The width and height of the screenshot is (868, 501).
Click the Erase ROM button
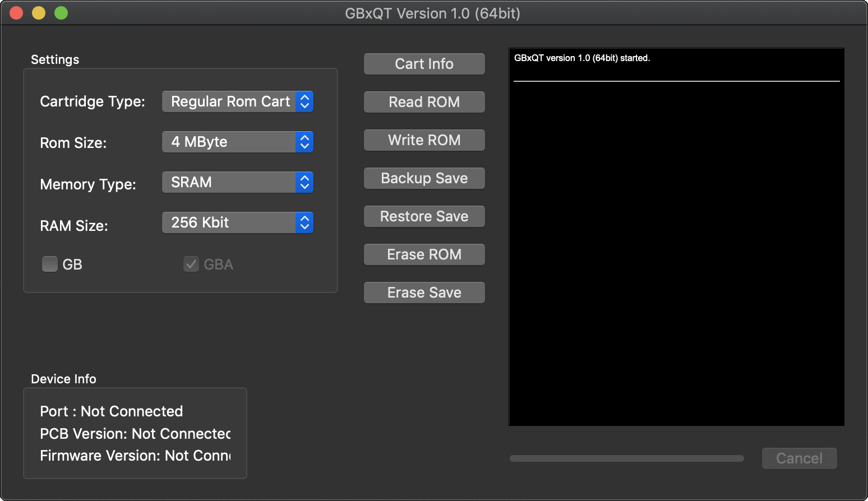pyautogui.click(x=424, y=254)
